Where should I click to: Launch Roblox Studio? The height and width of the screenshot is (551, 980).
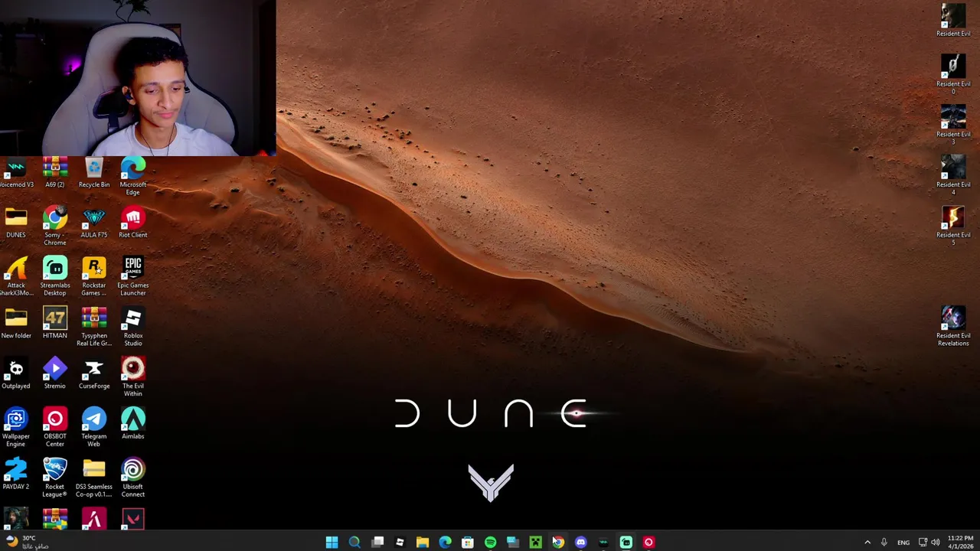133,328
